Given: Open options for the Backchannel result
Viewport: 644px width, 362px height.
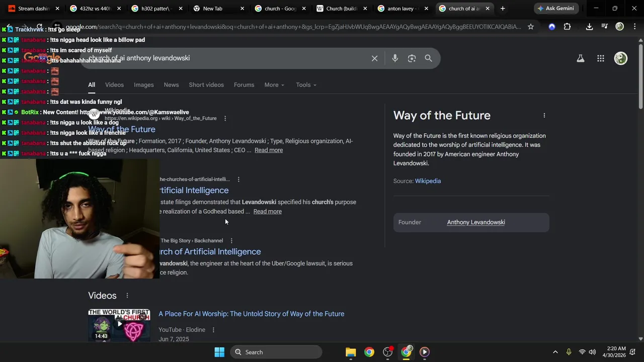Looking at the screenshot, I should 231,241.
